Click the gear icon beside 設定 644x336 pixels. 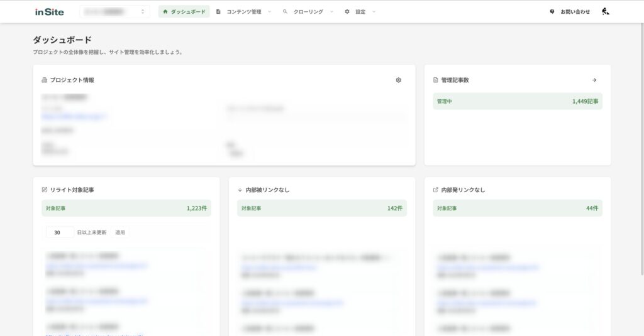[x=347, y=11]
